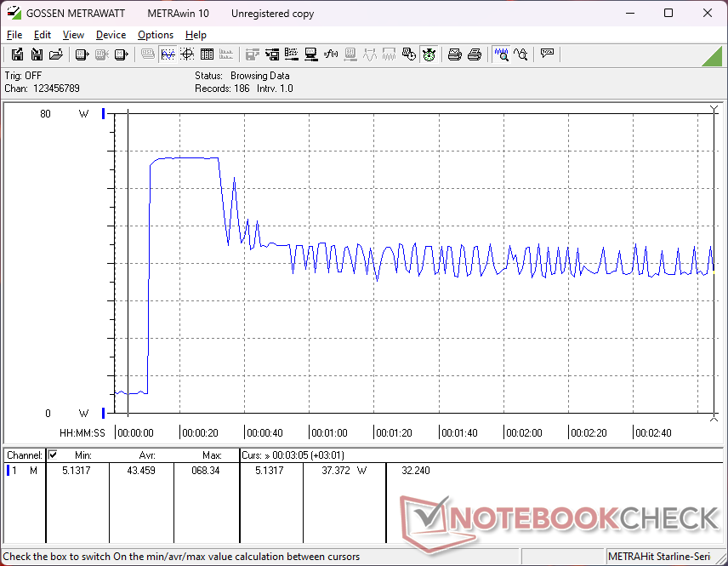
Task: Open the File menu
Action: tap(14, 35)
